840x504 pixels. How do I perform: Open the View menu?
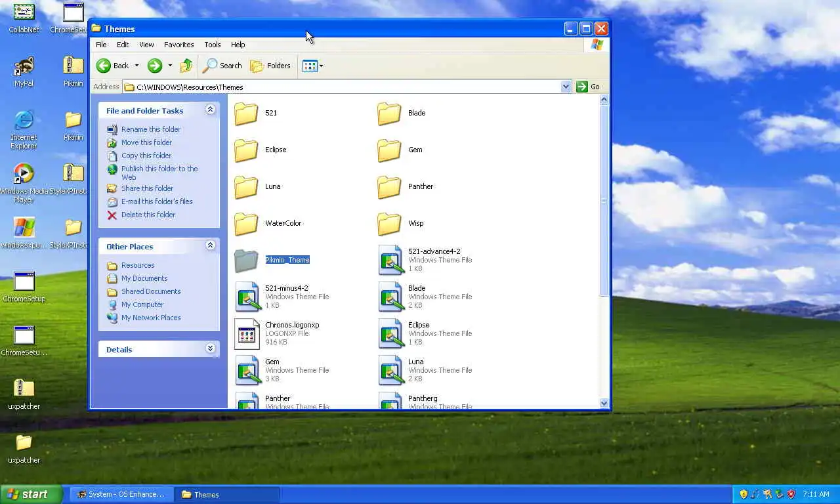tap(146, 45)
